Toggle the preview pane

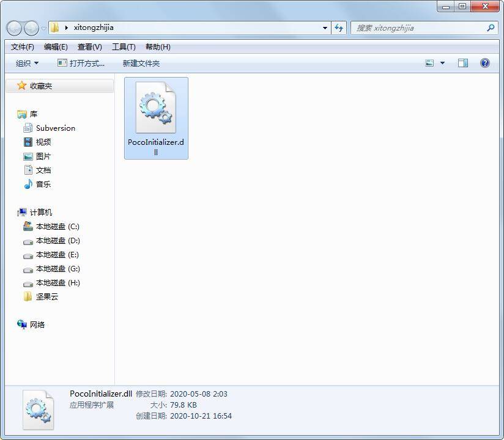coord(463,62)
